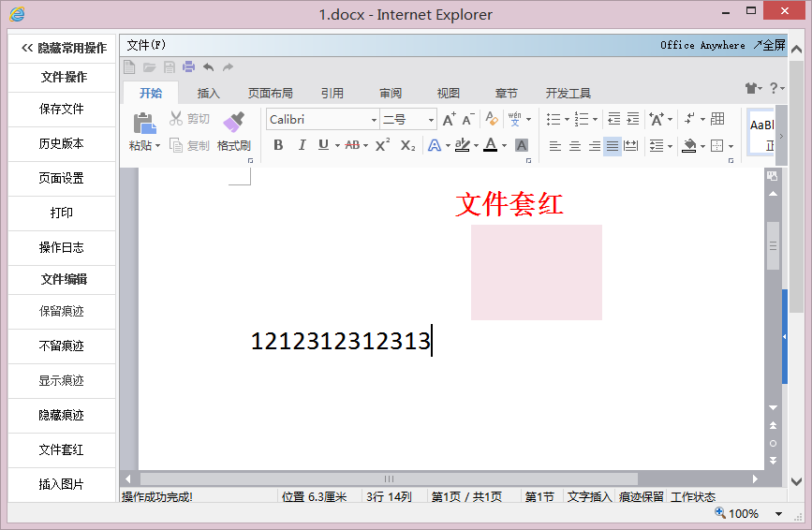812x530 pixels.
Task: Click 页面设置 in the sidebar
Action: pyautogui.click(x=62, y=179)
